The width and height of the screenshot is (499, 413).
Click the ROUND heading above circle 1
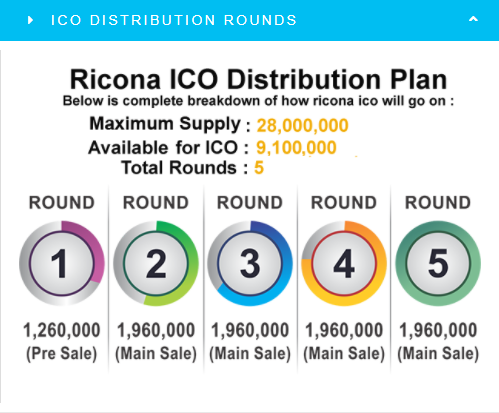(x=62, y=203)
